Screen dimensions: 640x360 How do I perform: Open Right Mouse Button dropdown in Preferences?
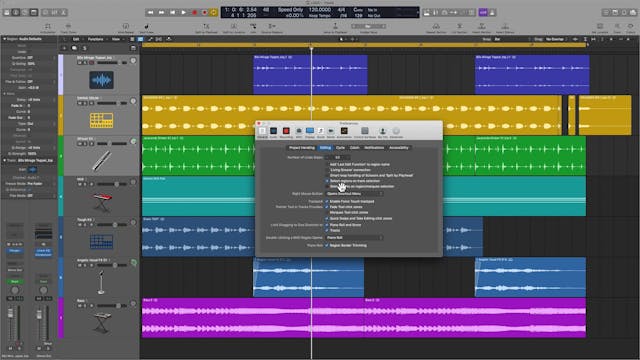click(x=354, y=194)
